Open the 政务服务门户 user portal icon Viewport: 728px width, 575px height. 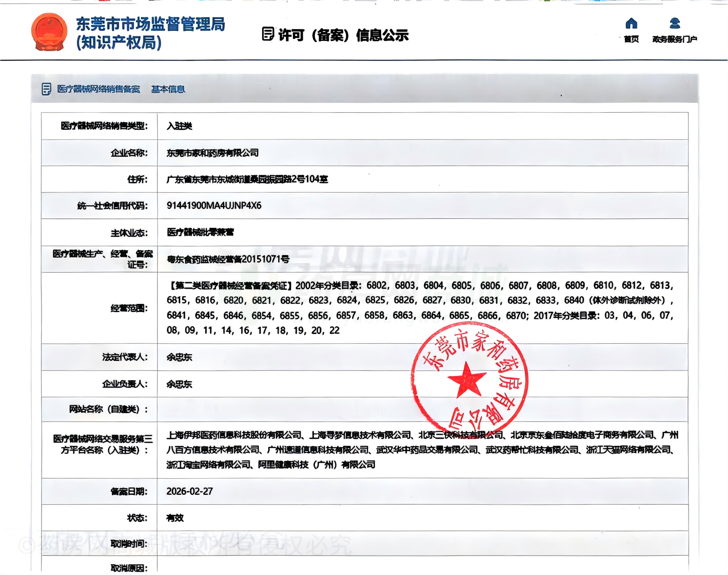point(675,24)
